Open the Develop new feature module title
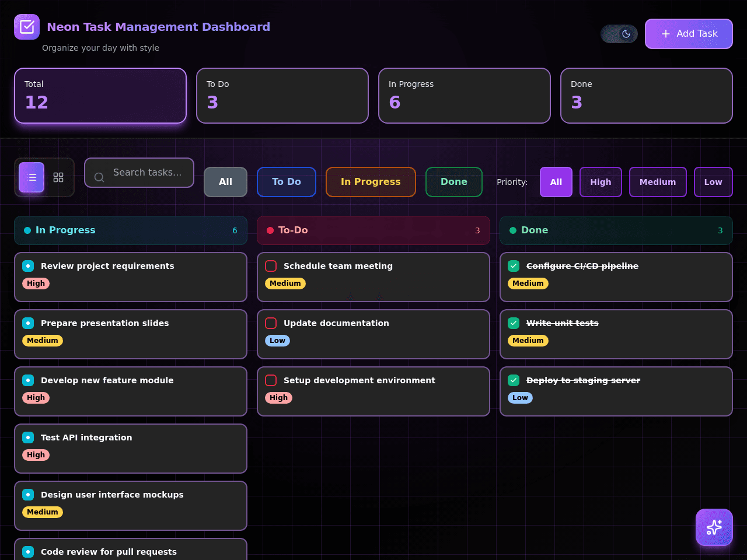Screen dimensions: 747x560 (107, 380)
